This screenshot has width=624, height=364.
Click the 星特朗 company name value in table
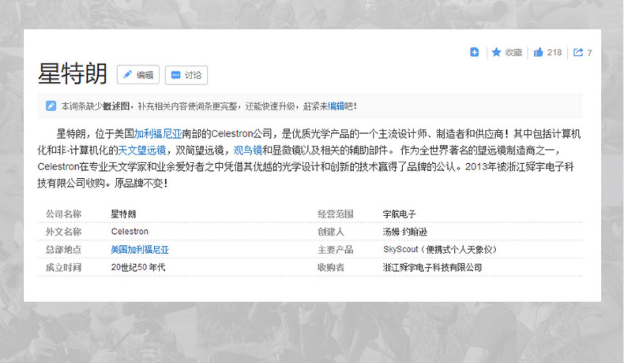click(x=124, y=214)
